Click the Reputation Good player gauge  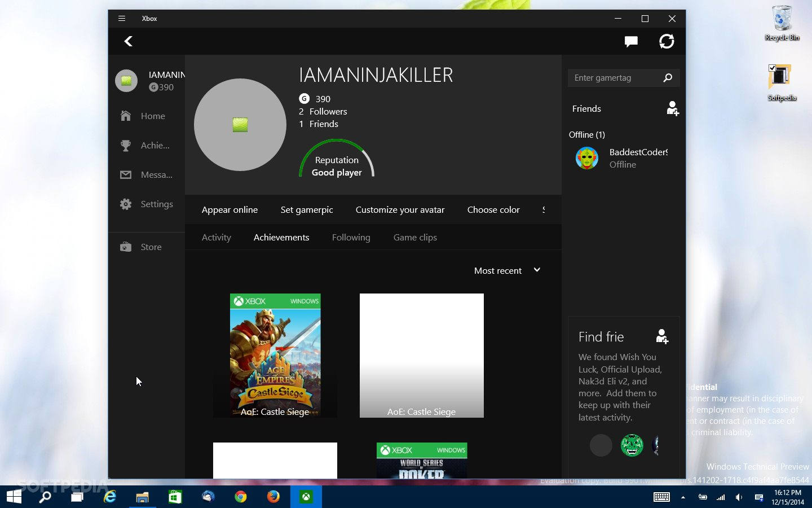pos(337,159)
